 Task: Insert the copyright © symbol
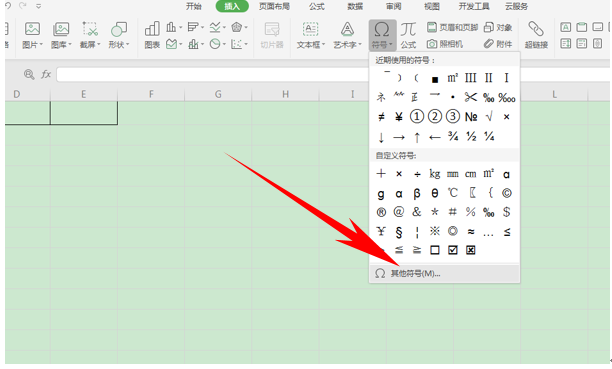click(506, 193)
